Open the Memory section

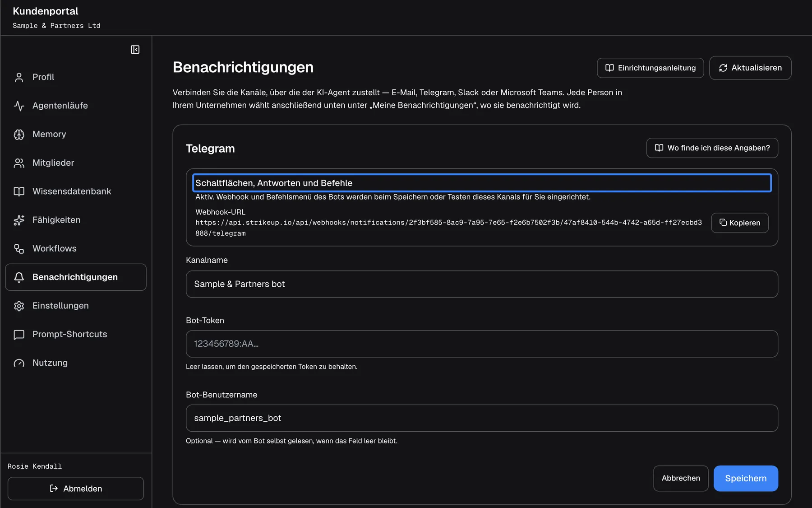pos(76,134)
